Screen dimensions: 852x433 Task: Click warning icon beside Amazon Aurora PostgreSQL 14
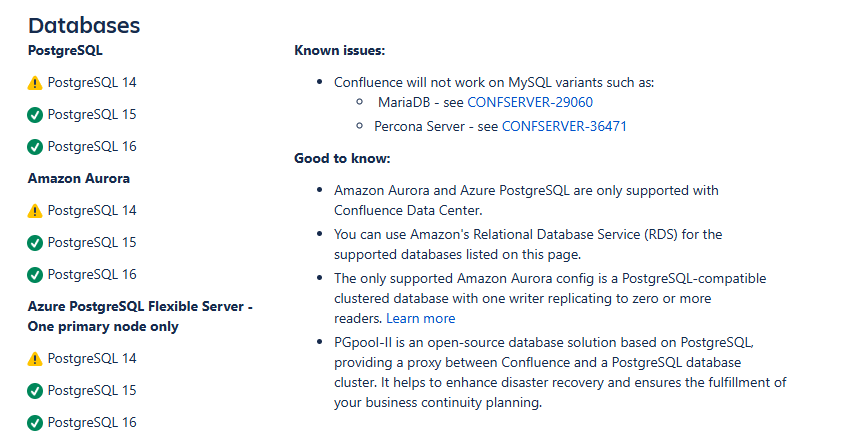pyautogui.click(x=35, y=211)
